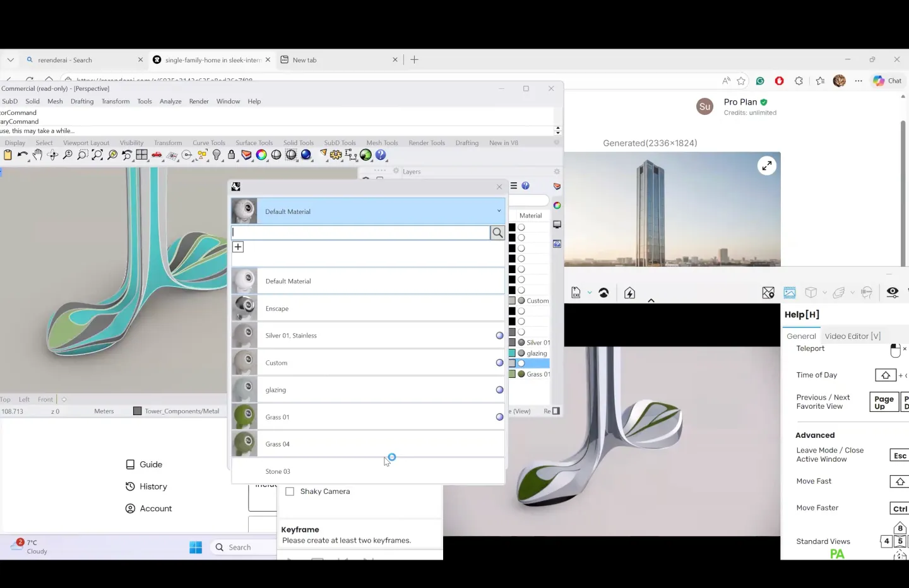909x588 pixels.
Task: Select the Pan hand tool in Rhino toolbar
Action: [x=38, y=155]
